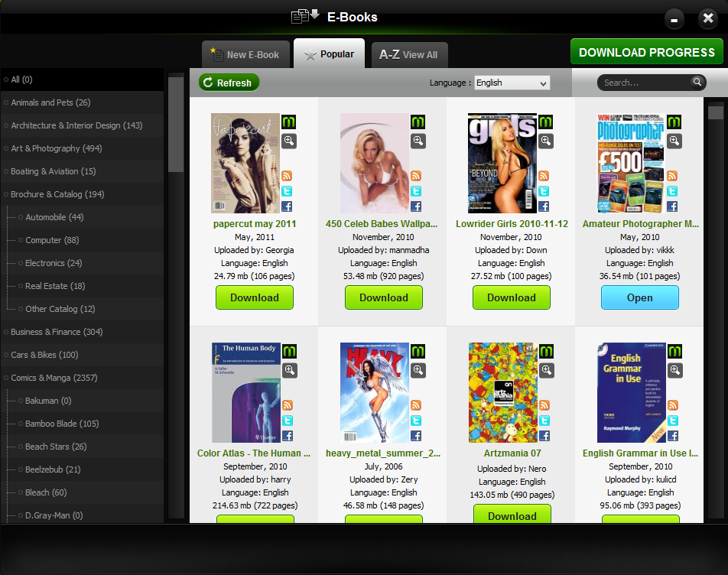Choose Architecture & Interior Design category
Screen dimensions: 728x575
[82, 125]
